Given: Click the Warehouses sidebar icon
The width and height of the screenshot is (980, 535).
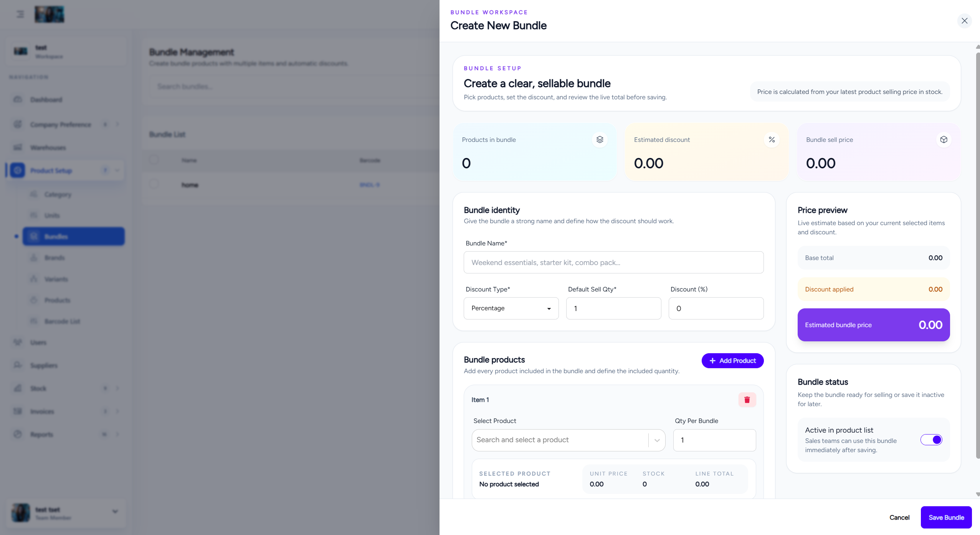Looking at the screenshot, I should [x=18, y=147].
